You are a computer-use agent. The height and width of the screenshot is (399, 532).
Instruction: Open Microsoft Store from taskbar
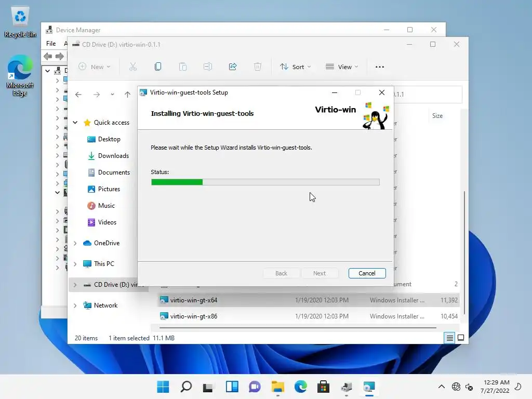(323, 387)
